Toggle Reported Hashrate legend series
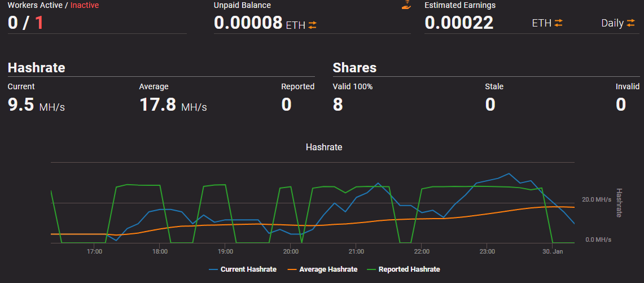The image size is (644, 283). coord(404,269)
